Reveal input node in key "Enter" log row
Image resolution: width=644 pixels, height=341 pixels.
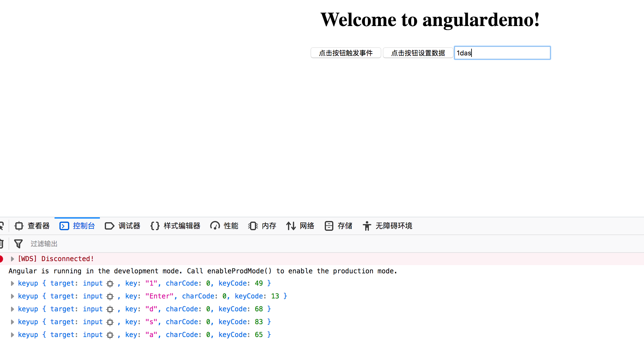pos(110,297)
